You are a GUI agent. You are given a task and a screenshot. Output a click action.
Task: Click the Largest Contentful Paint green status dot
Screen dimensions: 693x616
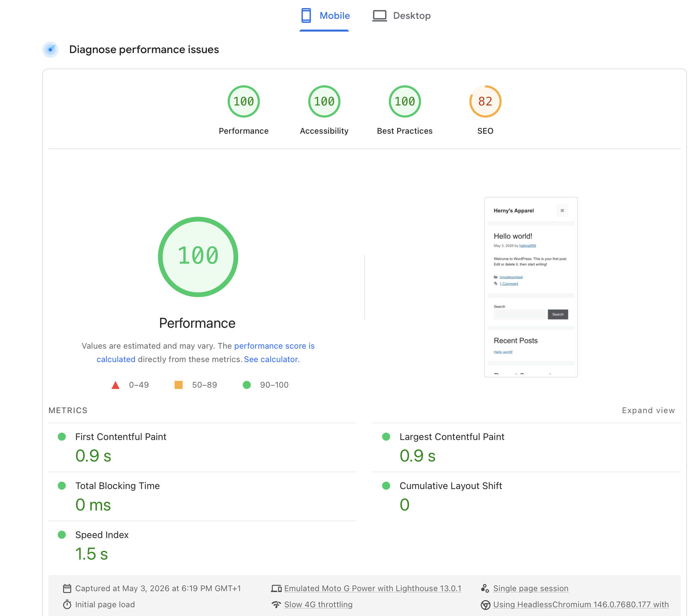point(386,437)
